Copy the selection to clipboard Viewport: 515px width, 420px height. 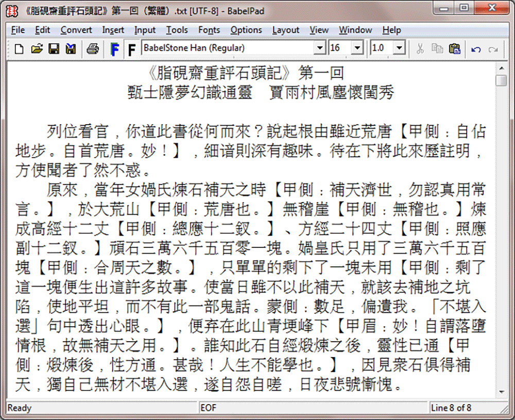pos(437,48)
